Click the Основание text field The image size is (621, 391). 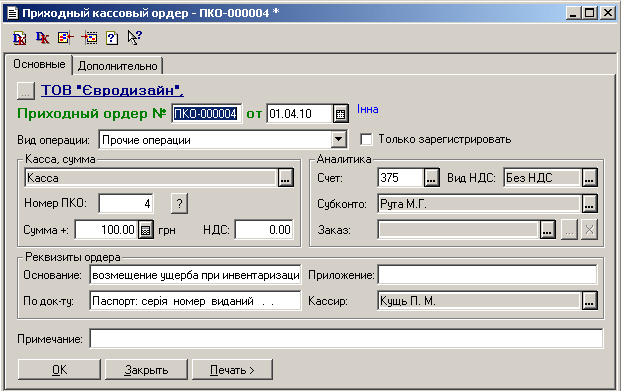pos(195,275)
